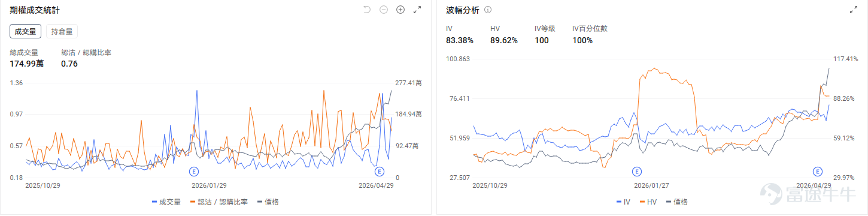Click the 2026/01/27 date label
The height and width of the screenshot is (216, 868).
[651, 186]
